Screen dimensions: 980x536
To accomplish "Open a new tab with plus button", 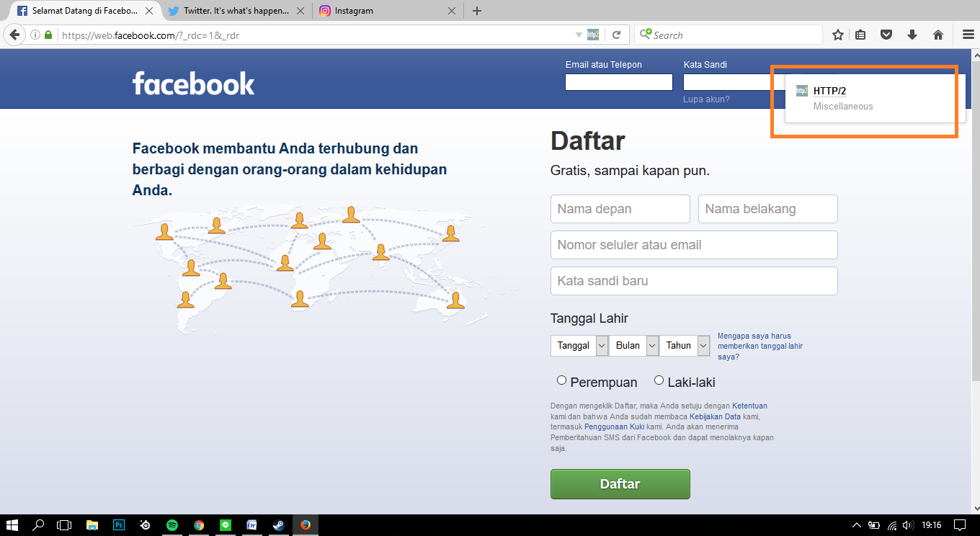I will point(476,11).
